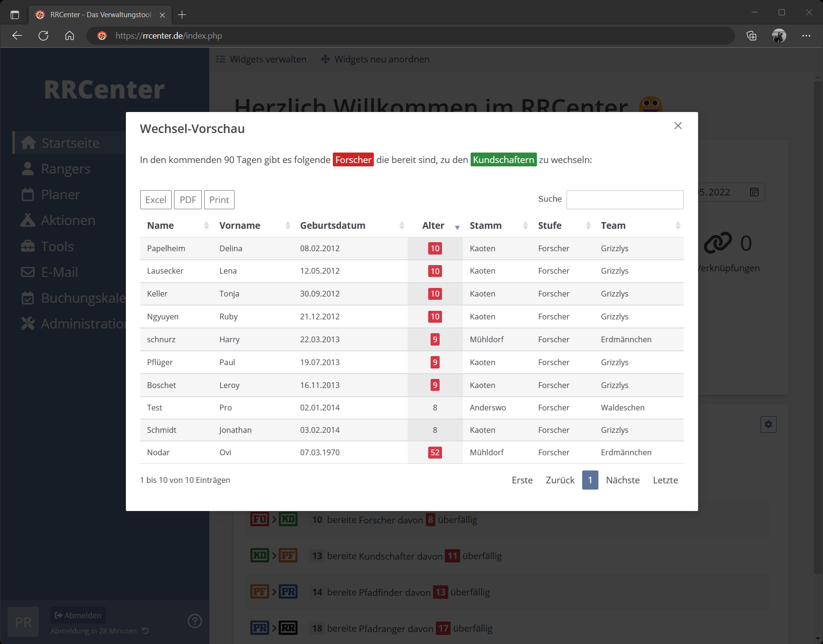Go back with the browser arrow
The image size is (823, 644).
(x=17, y=36)
